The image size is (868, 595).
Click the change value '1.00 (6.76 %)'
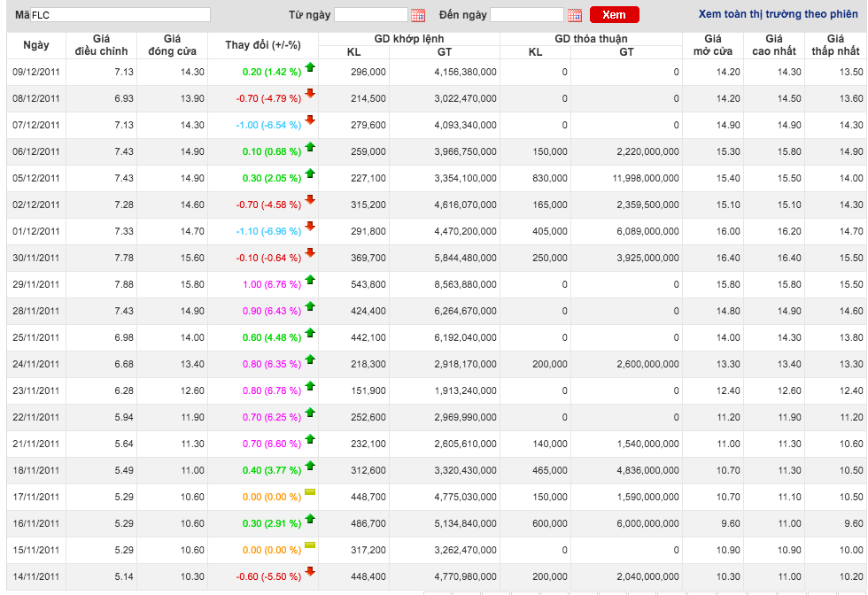pyautogui.click(x=272, y=284)
